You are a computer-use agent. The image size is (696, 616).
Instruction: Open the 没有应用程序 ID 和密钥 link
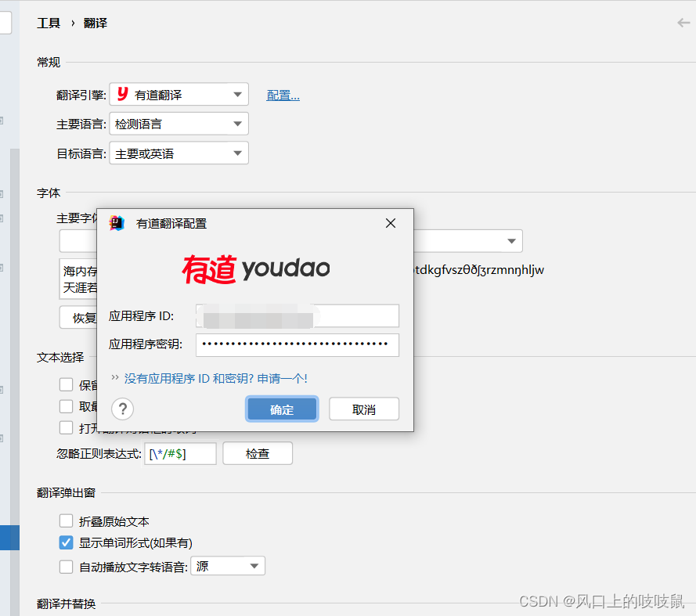[x=216, y=379]
